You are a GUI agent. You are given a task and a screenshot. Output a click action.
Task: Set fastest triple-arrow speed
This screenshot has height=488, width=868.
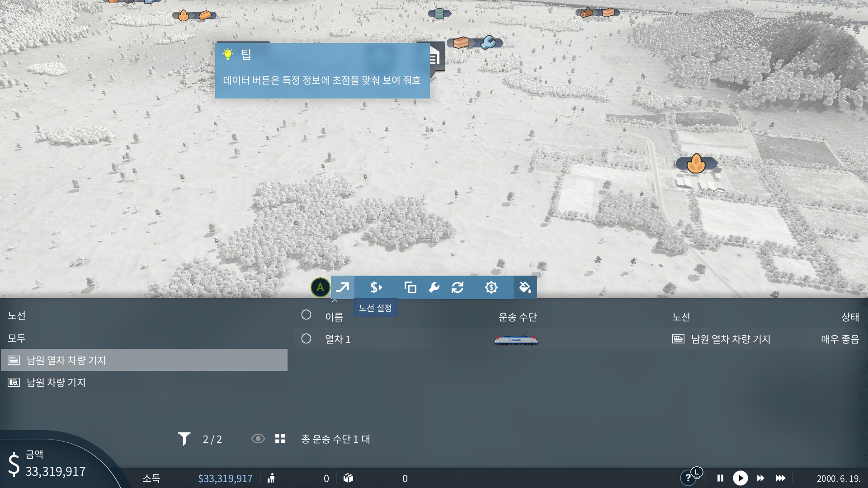pyautogui.click(x=781, y=478)
